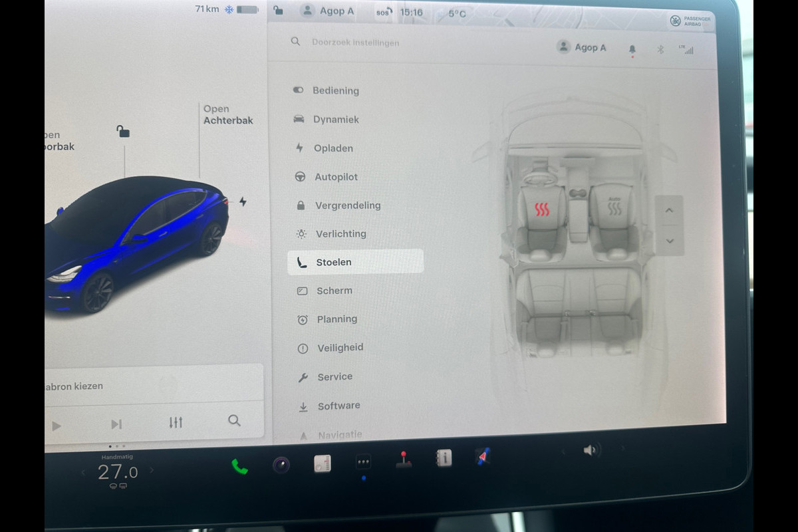The image size is (798, 532).
Task: Open the calendar app in dock
Action: tap(323, 464)
